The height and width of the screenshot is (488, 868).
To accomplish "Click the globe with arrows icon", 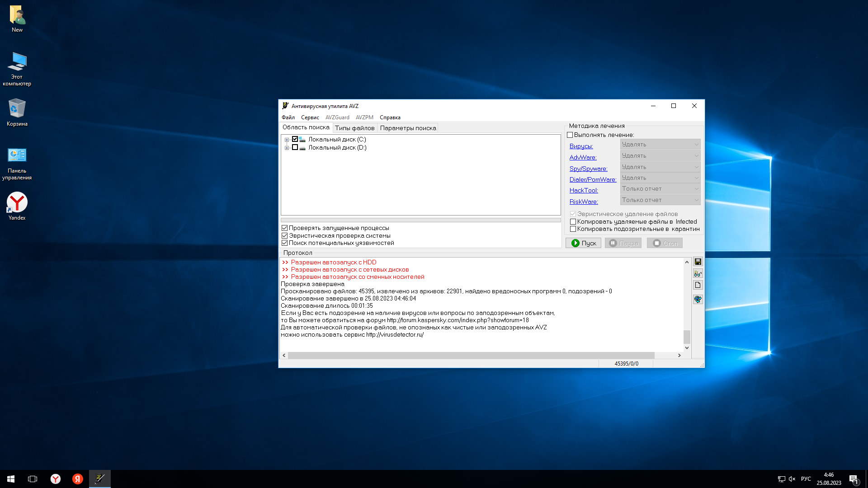I will (x=698, y=299).
